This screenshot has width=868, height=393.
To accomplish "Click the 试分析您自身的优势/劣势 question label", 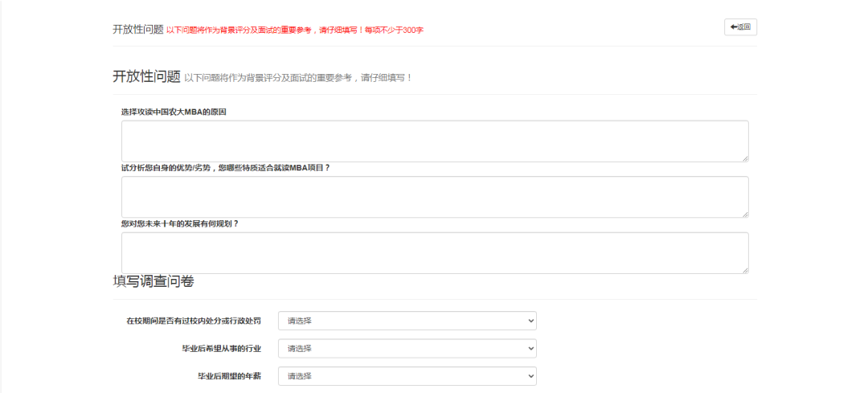I will click(x=225, y=168).
